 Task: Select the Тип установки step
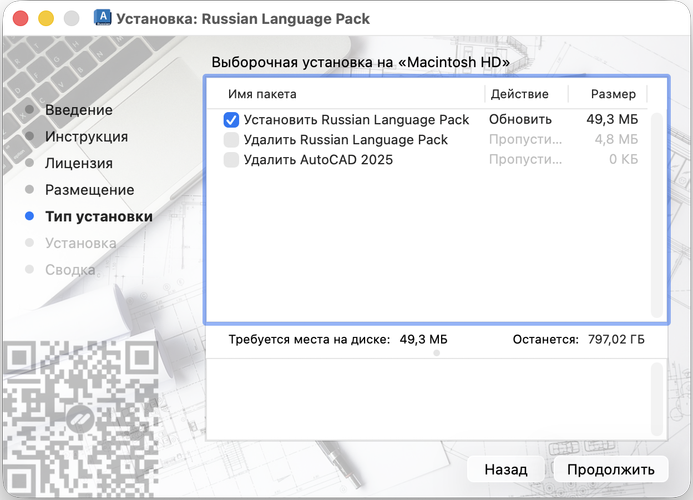[x=99, y=216]
